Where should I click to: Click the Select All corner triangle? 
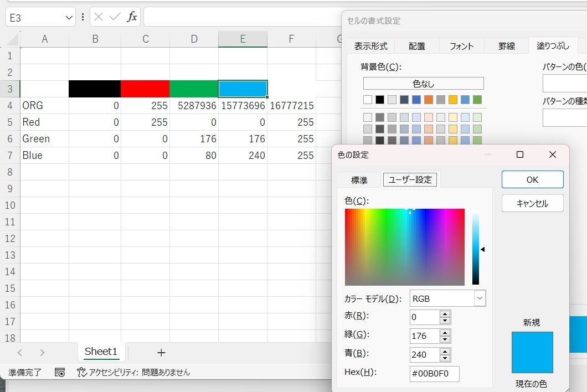pyautogui.click(x=13, y=39)
